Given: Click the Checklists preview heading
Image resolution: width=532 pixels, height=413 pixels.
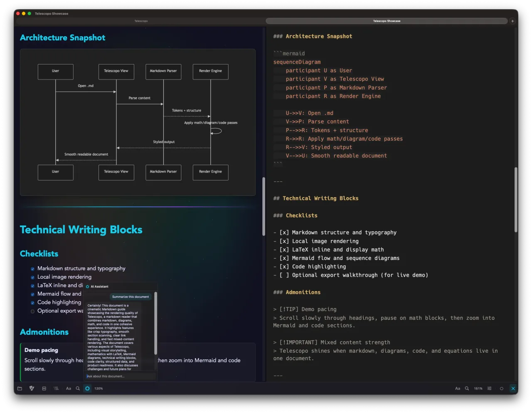Looking at the screenshot, I should click(39, 254).
